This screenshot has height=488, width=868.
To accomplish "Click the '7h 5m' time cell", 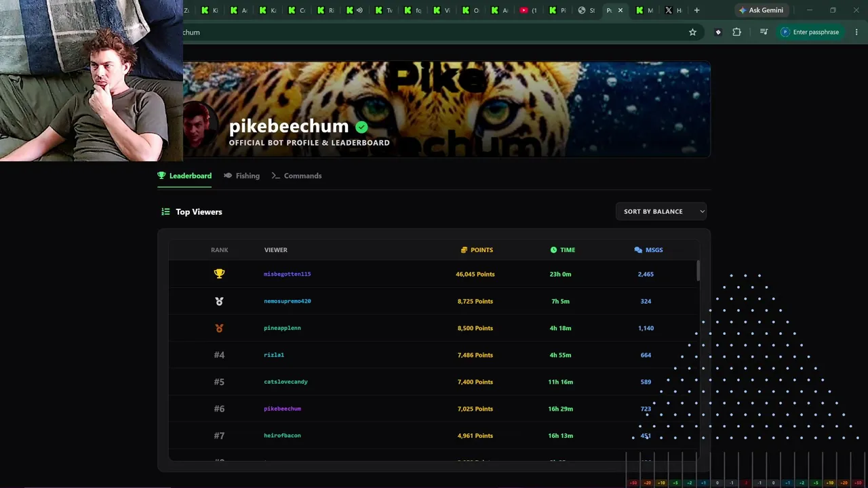I will coord(561,301).
